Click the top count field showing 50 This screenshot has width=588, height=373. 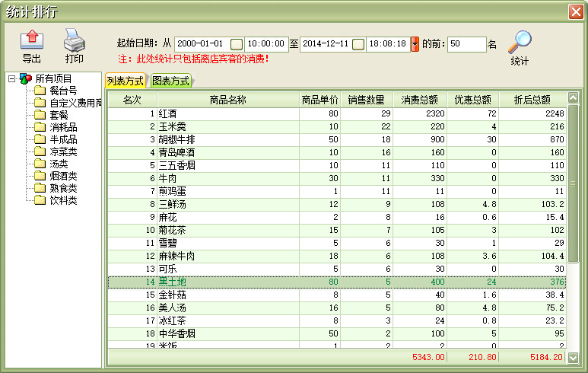point(466,44)
